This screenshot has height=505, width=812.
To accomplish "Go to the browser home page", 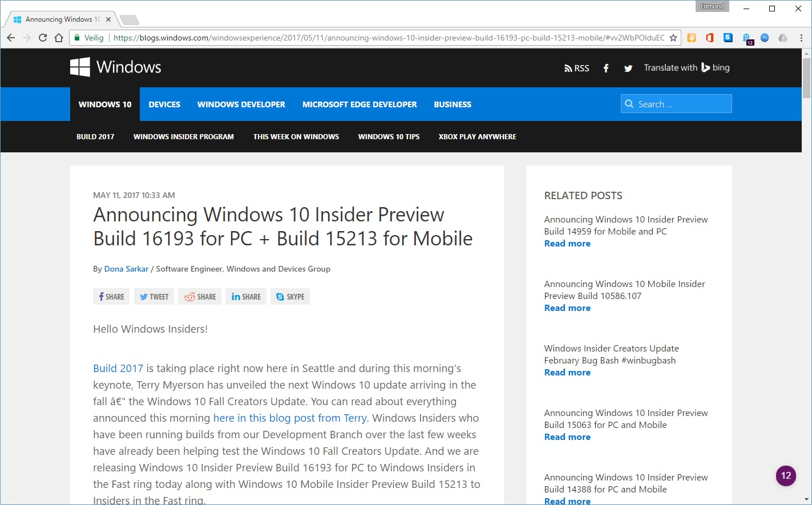I will click(59, 38).
